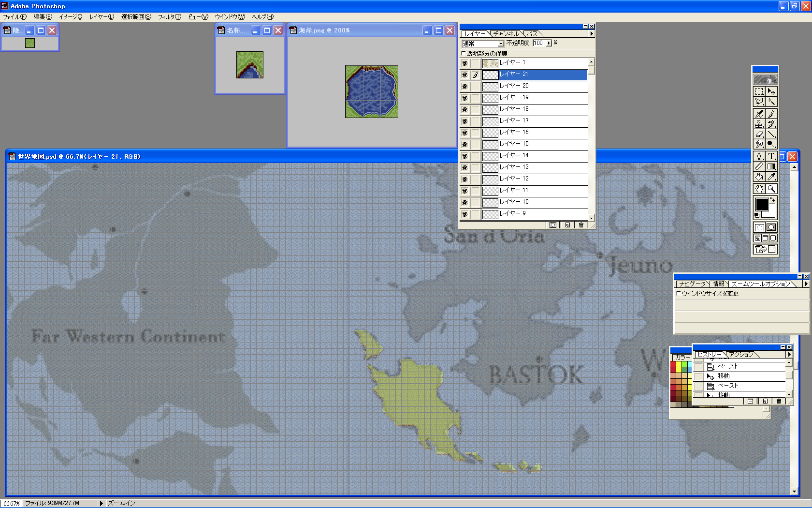The width and height of the screenshot is (812, 508).
Task: Open the 選択範囲 menu
Action: (136, 17)
